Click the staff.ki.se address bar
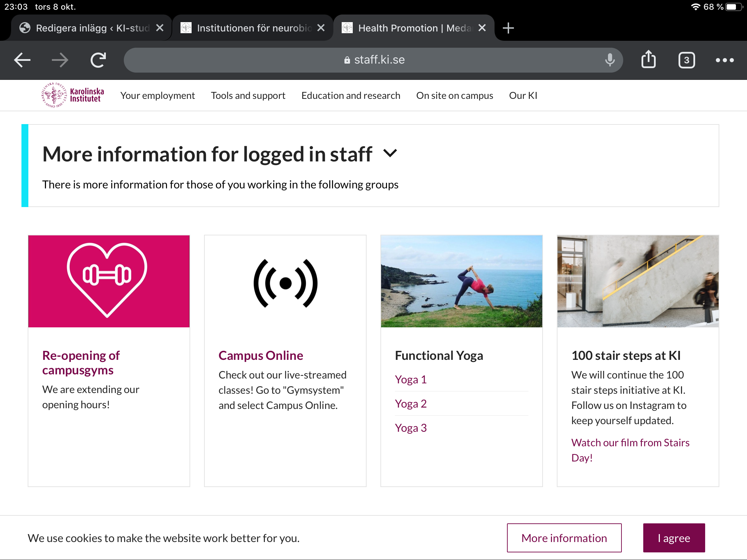 pyautogui.click(x=373, y=60)
